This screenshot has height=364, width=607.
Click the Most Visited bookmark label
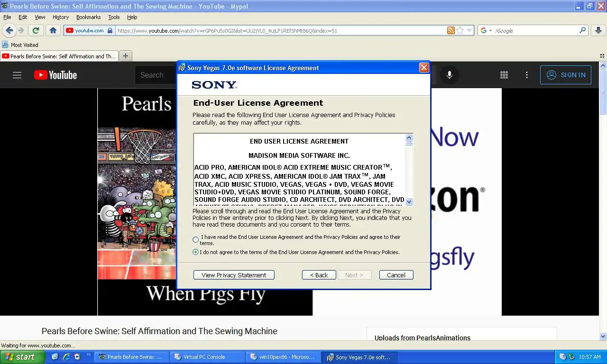click(25, 45)
